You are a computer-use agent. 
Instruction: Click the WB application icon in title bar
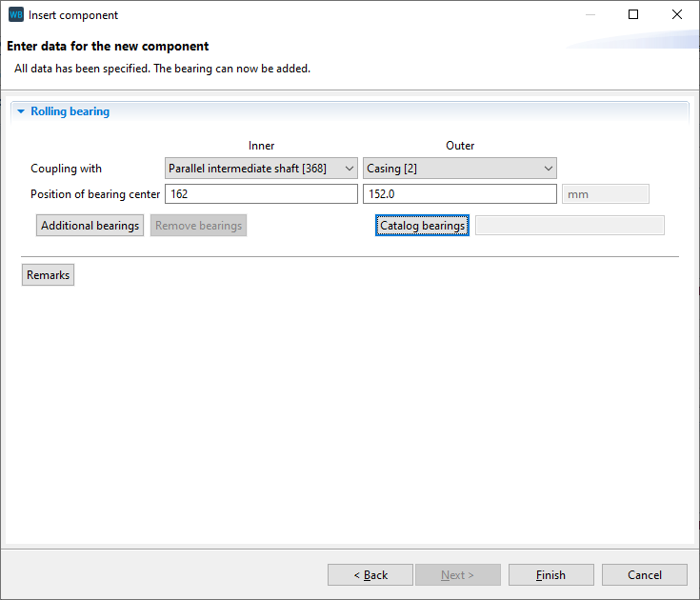(15, 15)
